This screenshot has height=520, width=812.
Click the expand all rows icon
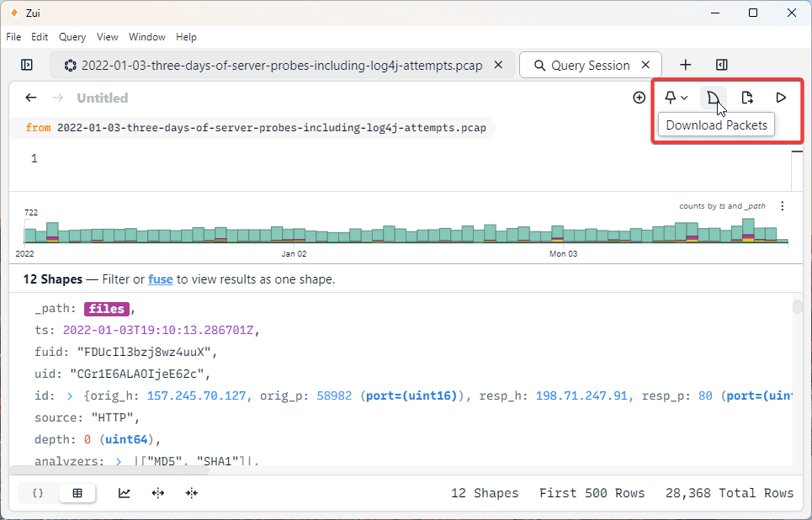pos(158,493)
